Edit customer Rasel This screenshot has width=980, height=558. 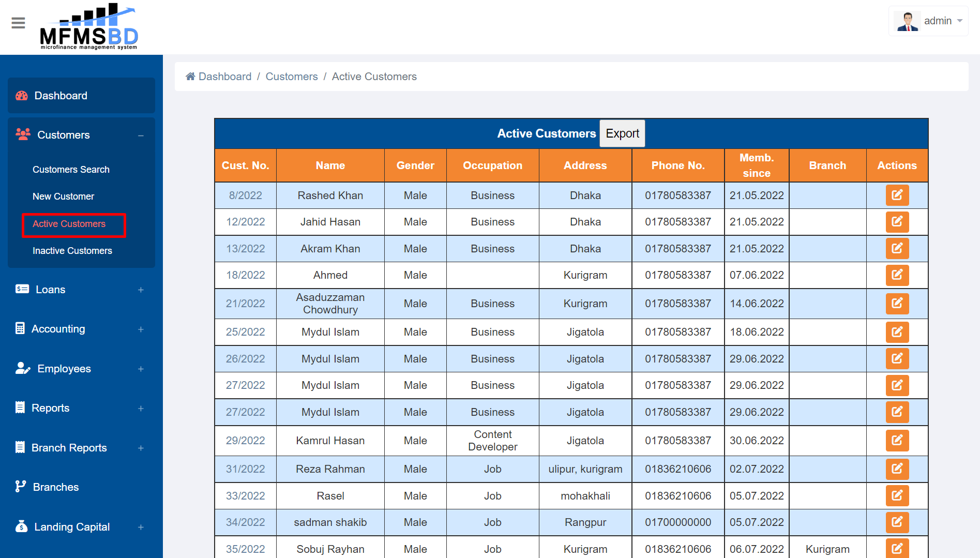[897, 496]
